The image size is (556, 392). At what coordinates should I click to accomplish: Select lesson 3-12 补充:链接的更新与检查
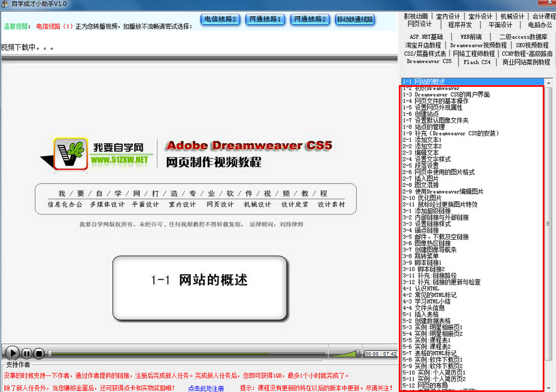(473, 282)
